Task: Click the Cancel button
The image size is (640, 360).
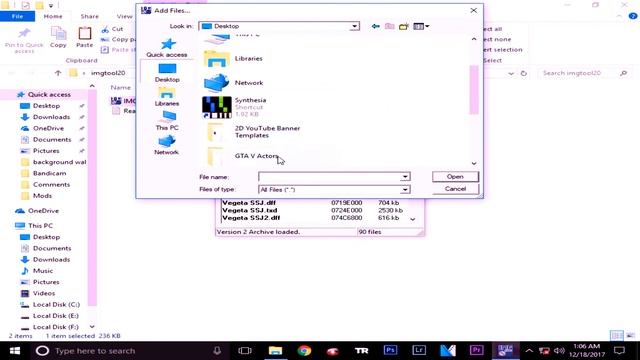Action: click(455, 189)
